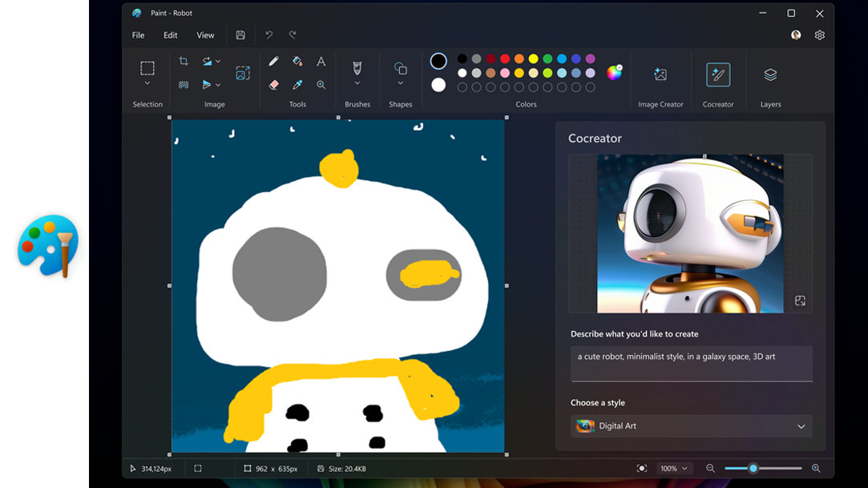Click the Flip image icon

pyautogui.click(x=207, y=85)
